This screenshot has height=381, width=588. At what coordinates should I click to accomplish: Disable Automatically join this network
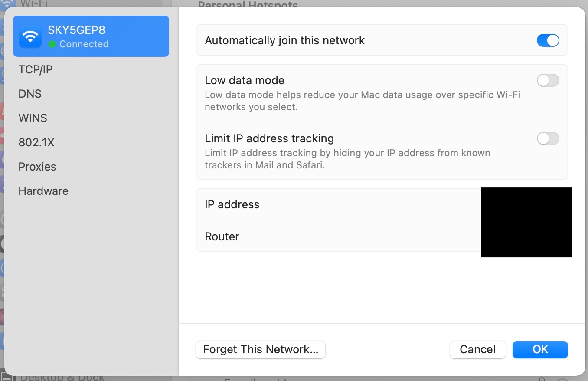[x=548, y=40]
